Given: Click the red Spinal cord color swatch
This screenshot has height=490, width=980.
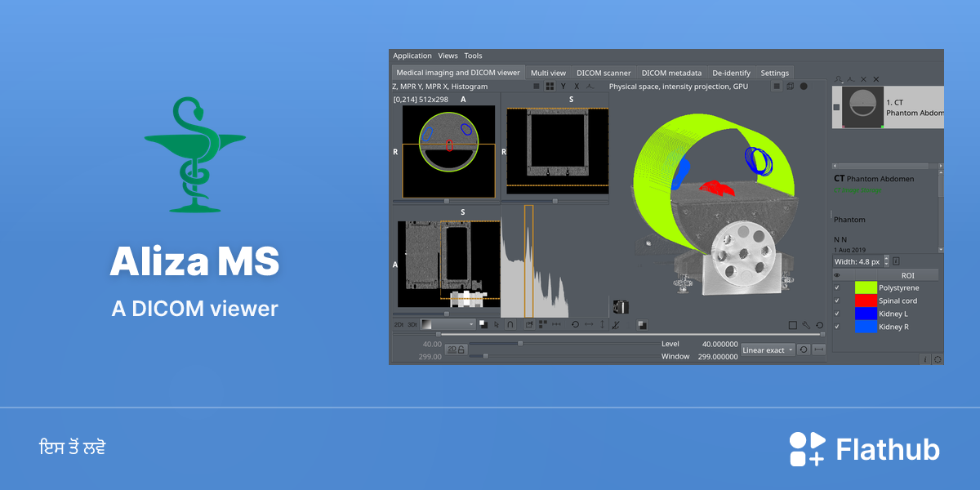Looking at the screenshot, I should coord(865,301).
